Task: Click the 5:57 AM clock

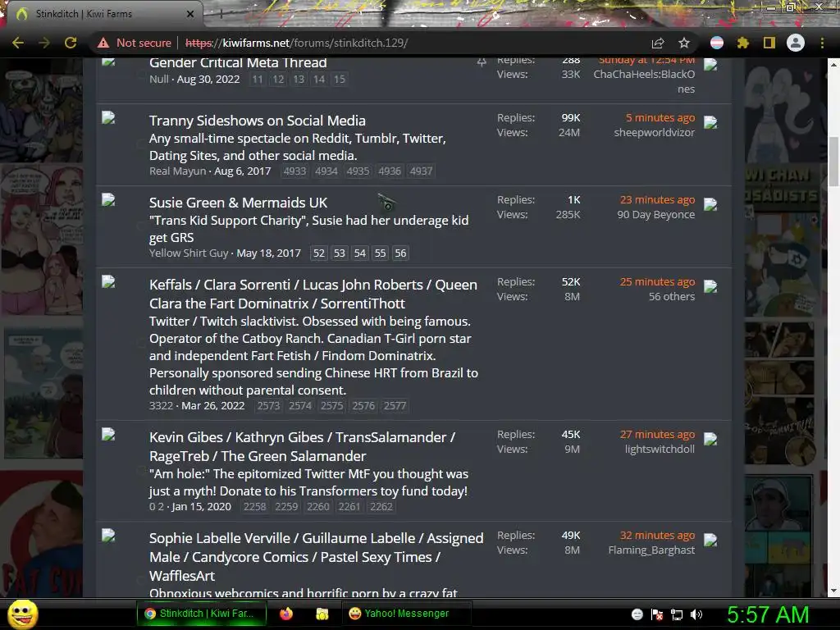Action: (x=767, y=614)
